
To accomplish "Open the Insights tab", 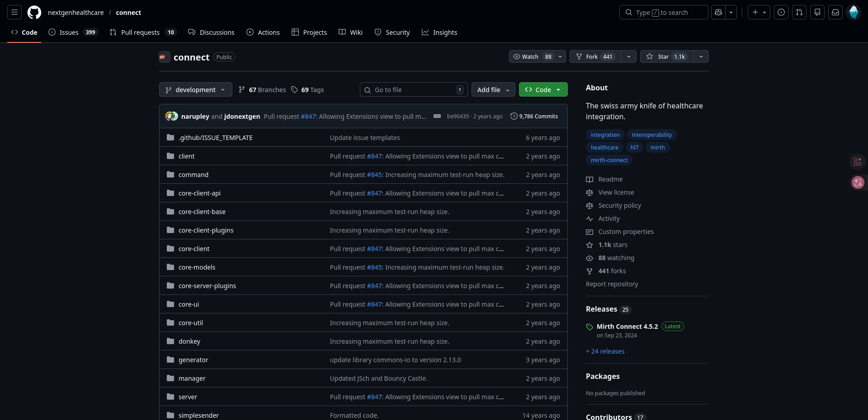I will (439, 33).
